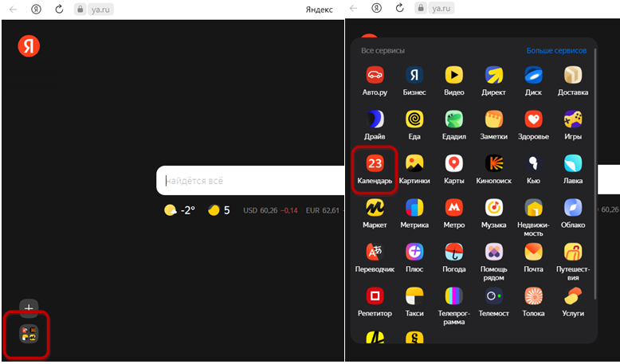Open the Недвижимость real estate icon
This screenshot has height=364, width=620.
[x=533, y=208]
